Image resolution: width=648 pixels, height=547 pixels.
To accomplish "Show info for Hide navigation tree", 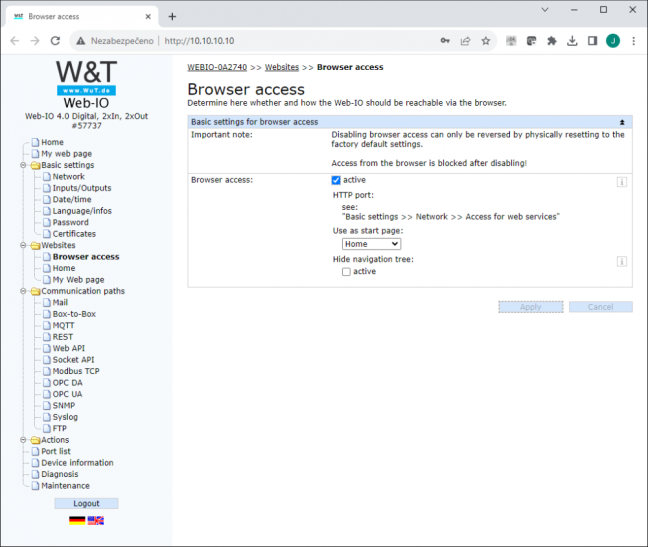I will click(622, 262).
